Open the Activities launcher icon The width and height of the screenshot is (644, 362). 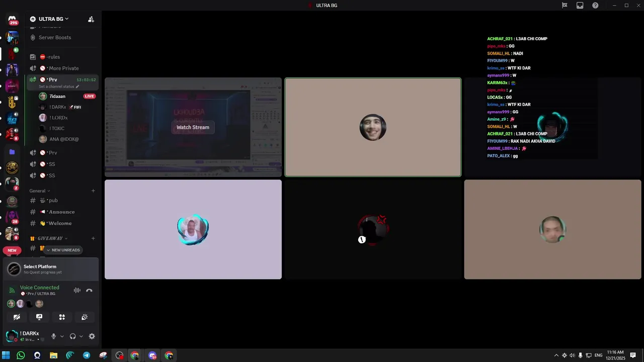pyautogui.click(x=62, y=317)
